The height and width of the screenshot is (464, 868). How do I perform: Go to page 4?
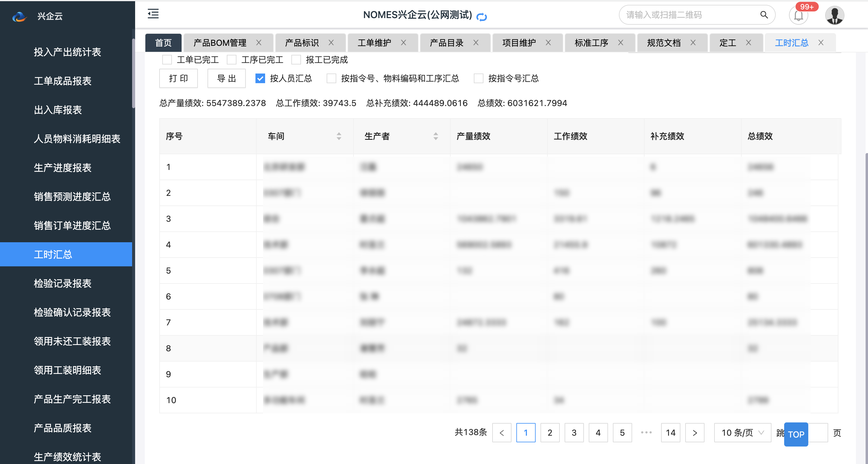(598, 433)
